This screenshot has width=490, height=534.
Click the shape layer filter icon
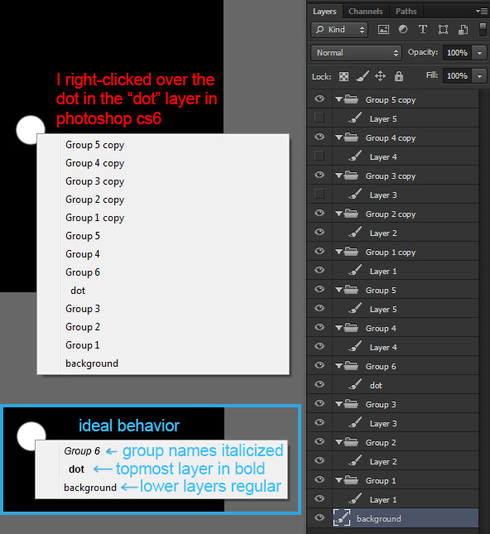pyautogui.click(x=443, y=30)
